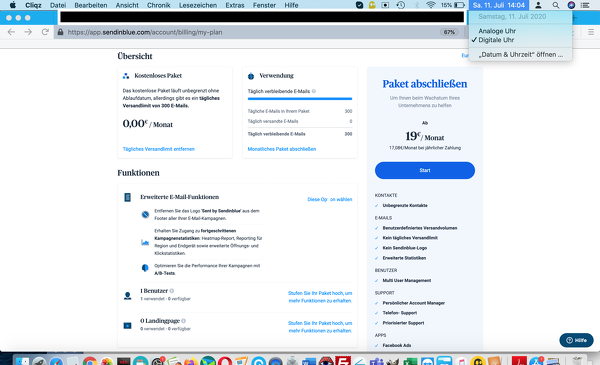Open the Chronik menu
The image size is (600, 365).
coord(158,5)
